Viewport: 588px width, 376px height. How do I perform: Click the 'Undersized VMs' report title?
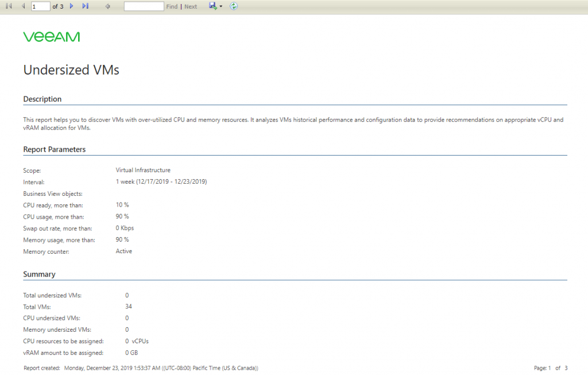[x=71, y=70]
